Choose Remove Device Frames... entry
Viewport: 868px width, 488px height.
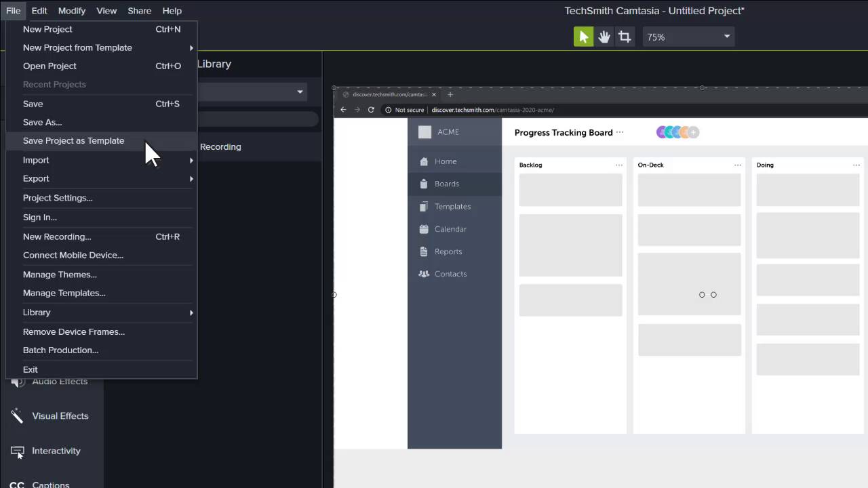101,331
